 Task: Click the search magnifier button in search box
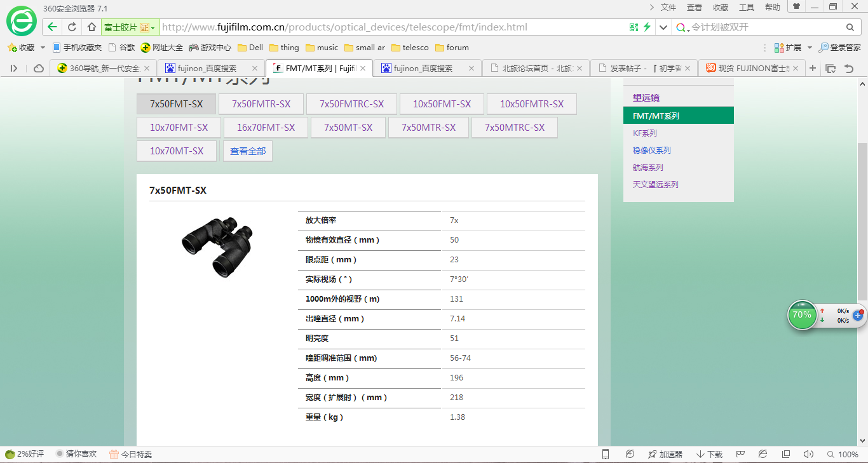coord(850,27)
